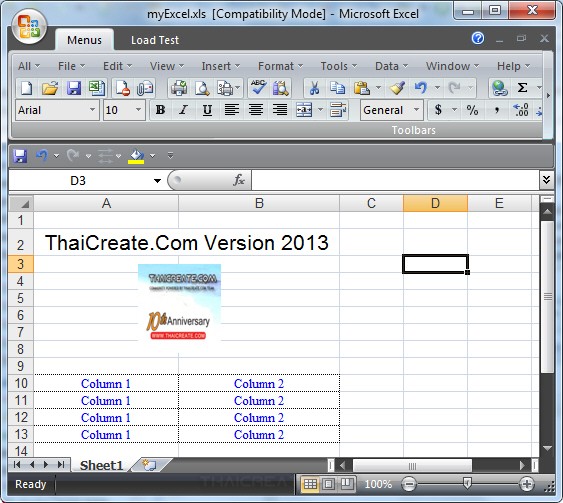Toggle Italic formatting
563x503 pixels.
[x=183, y=110]
